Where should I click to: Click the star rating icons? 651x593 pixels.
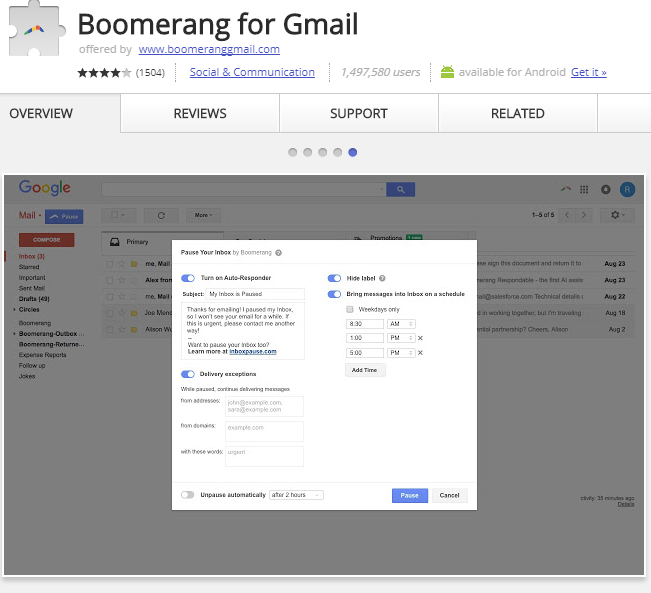coord(104,73)
